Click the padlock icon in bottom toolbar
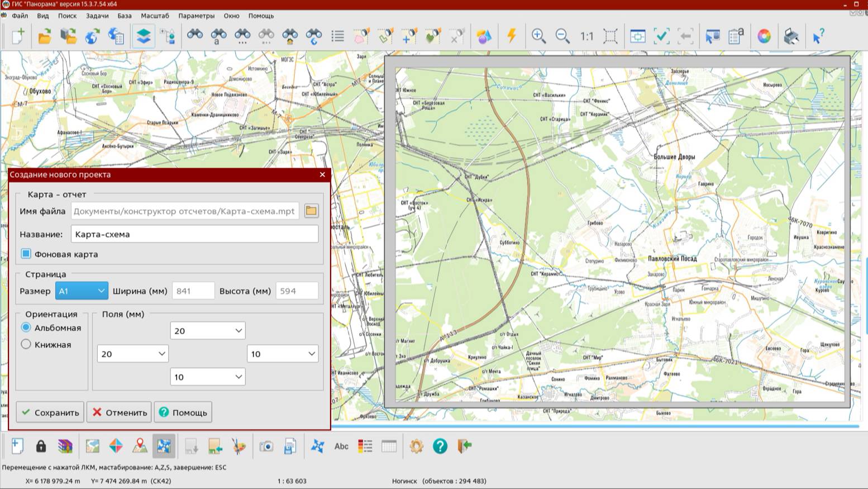The image size is (868, 489). (41, 446)
